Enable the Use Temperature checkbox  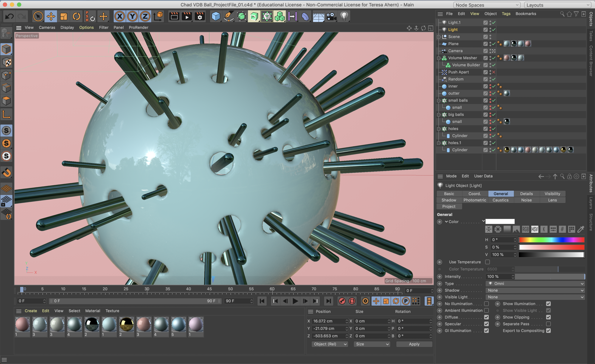coord(487,262)
